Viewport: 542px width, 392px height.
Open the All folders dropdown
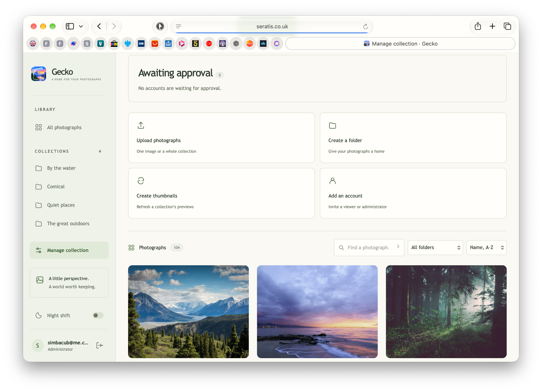(435, 247)
